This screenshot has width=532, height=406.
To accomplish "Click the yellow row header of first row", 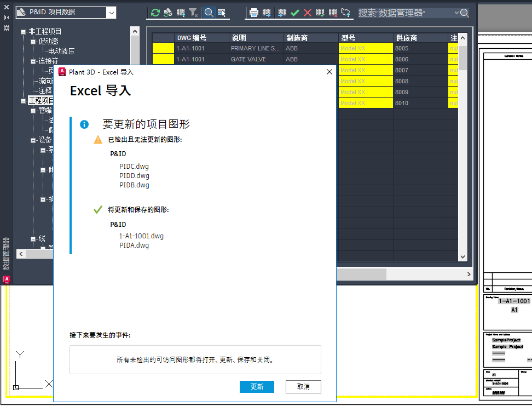I will 163,48.
